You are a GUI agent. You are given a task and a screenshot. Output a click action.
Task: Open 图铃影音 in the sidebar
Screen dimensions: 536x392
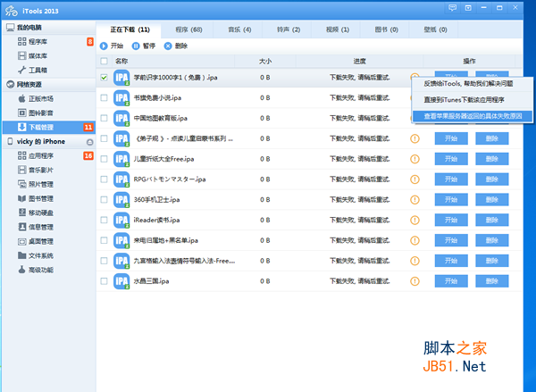[49, 113]
